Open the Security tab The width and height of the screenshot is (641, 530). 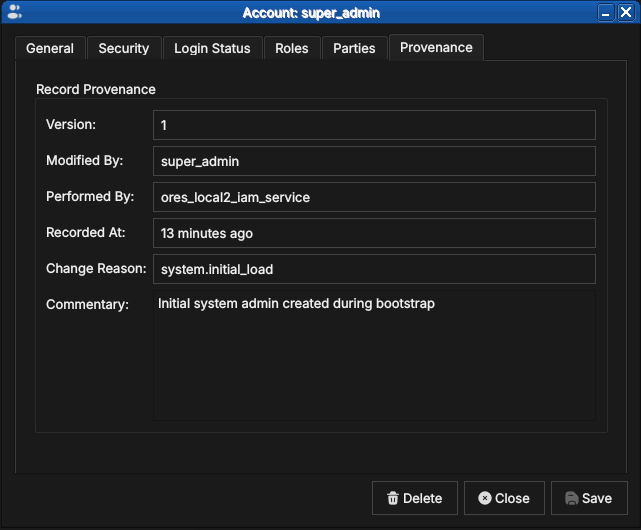(x=124, y=48)
